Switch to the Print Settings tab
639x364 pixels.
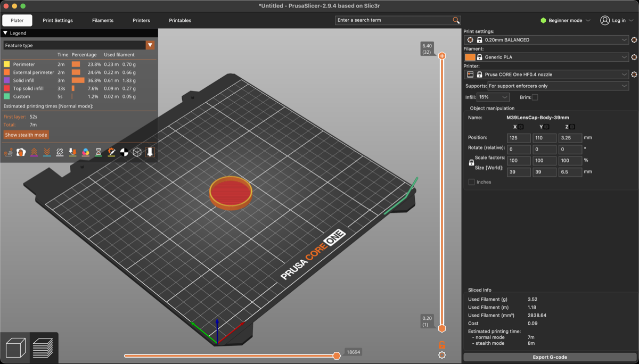click(58, 20)
